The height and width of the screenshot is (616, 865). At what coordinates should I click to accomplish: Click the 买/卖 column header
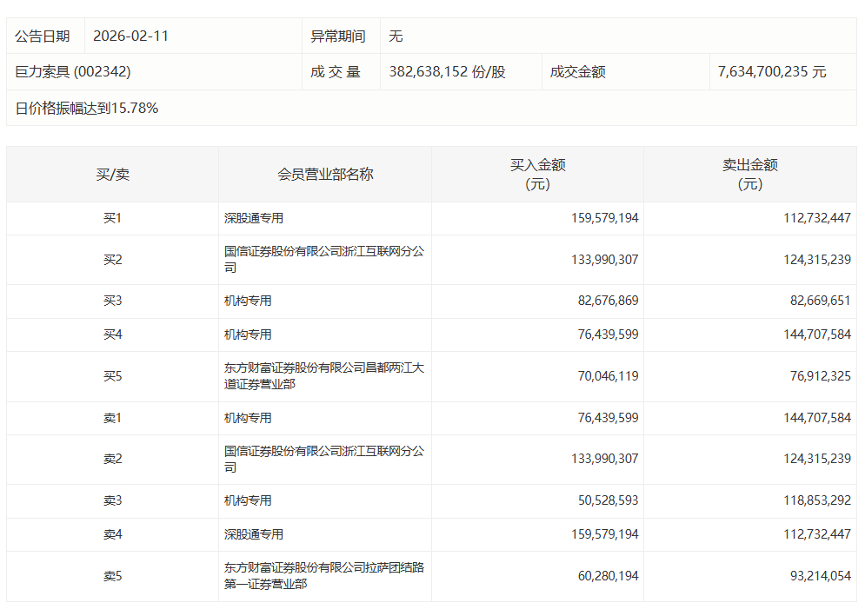click(112, 175)
